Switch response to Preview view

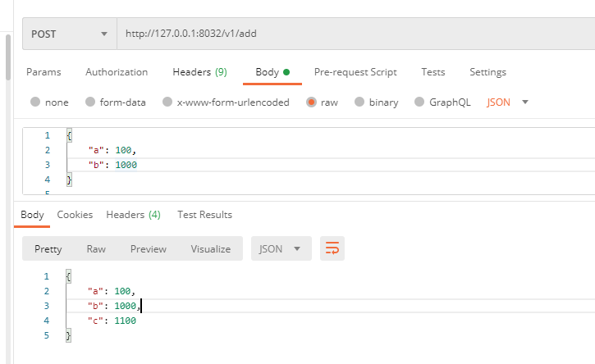[x=149, y=248]
